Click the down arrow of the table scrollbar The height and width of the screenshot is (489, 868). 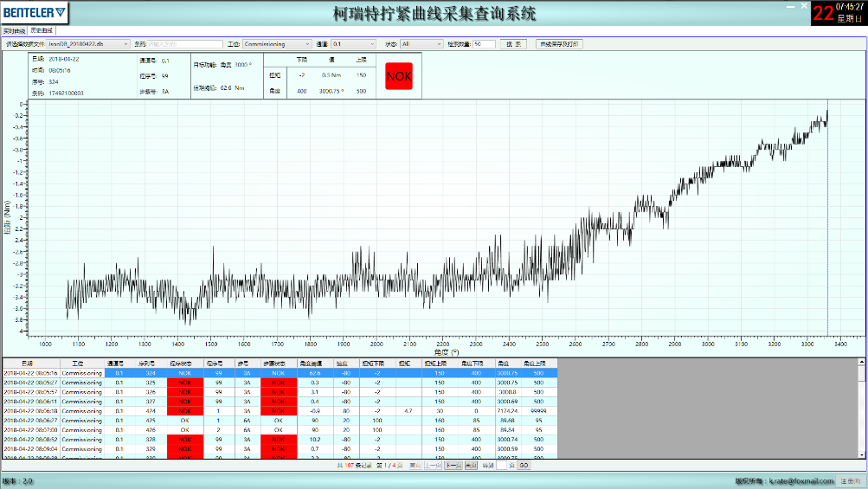click(x=861, y=454)
